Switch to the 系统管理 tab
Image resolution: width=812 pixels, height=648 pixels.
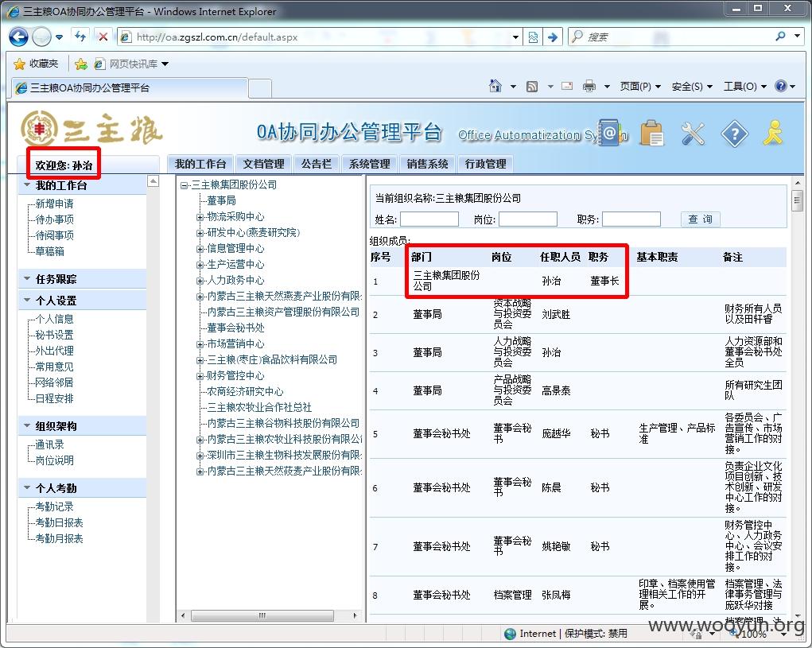click(x=369, y=164)
